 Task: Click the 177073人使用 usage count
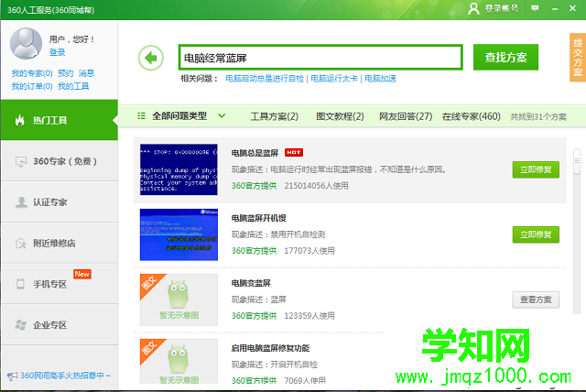(x=309, y=251)
